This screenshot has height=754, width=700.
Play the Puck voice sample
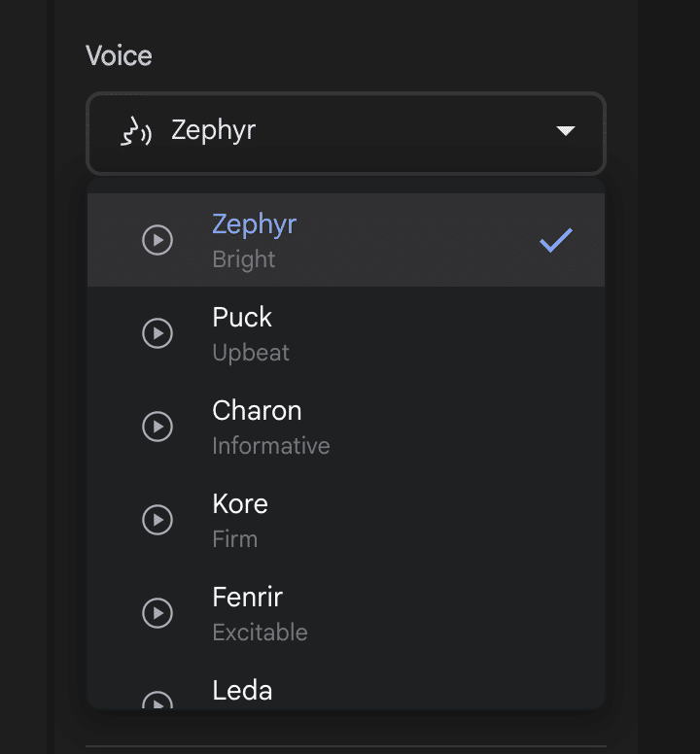point(157,333)
